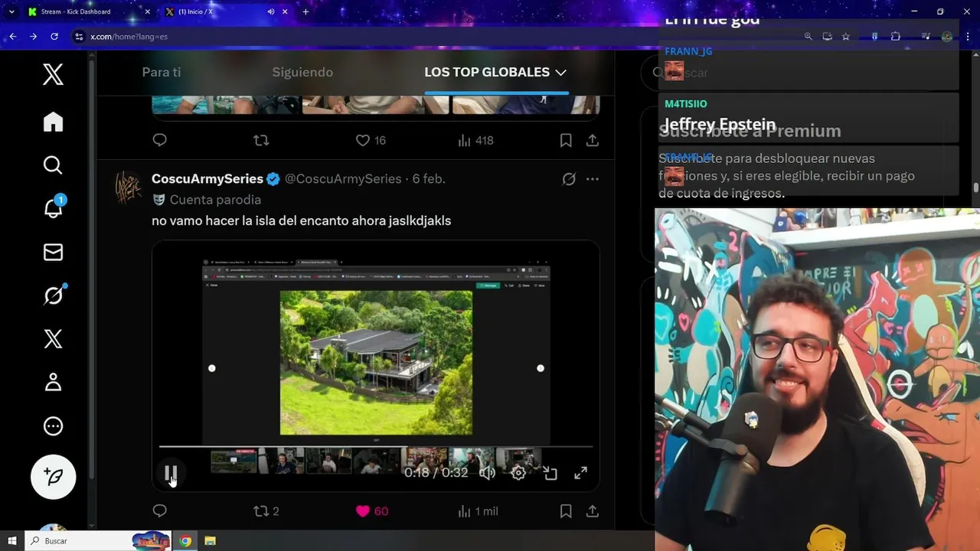This screenshot has width=980, height=551.
Task: Open Grok actions on CoscuArmySeries post
Action: 569,179
